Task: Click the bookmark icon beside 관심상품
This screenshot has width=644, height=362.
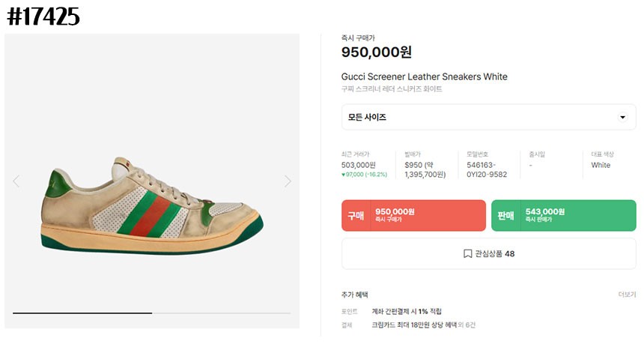Action: click(467, 253)
